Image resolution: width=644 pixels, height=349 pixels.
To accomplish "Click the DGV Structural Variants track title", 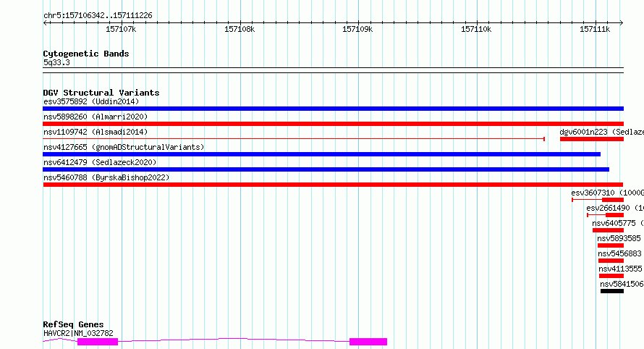I will pyautogui.click(x=101, y=93).
